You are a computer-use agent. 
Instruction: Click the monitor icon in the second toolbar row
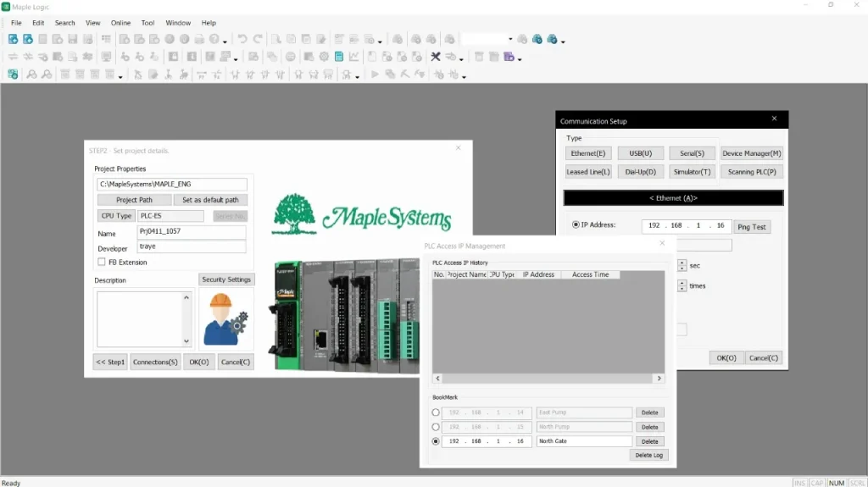106,57
